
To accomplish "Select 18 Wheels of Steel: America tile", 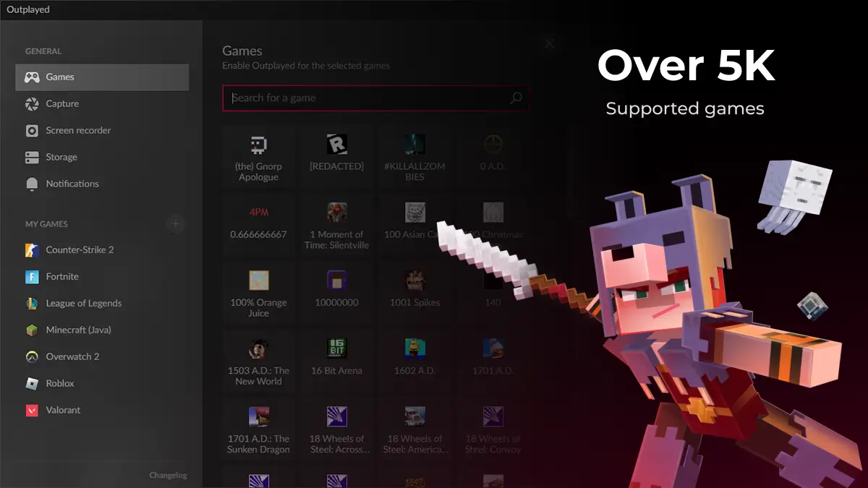I will click(x=414, y=429).
